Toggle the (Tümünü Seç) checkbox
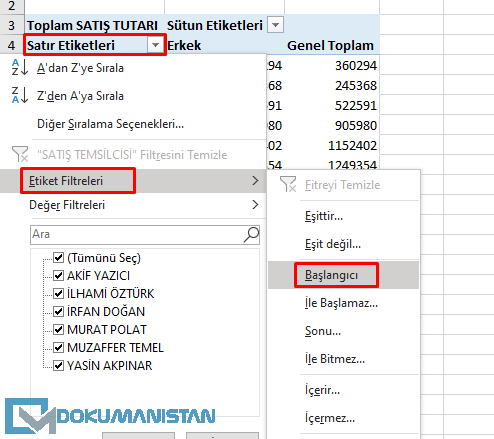494x439 pixels. coord(59,257)
